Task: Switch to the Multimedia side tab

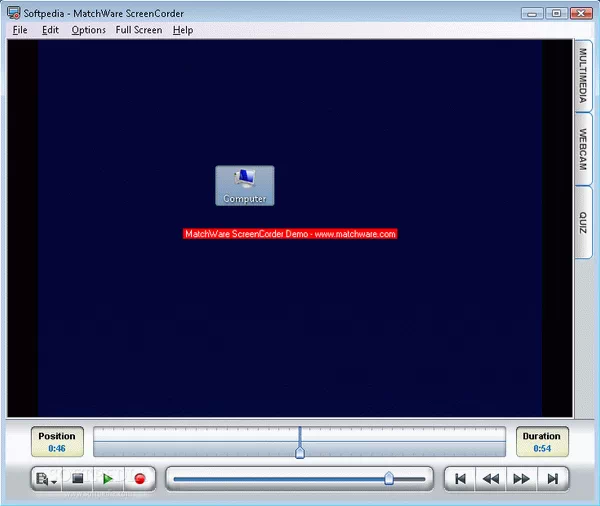Action: [x=584, y=76]
